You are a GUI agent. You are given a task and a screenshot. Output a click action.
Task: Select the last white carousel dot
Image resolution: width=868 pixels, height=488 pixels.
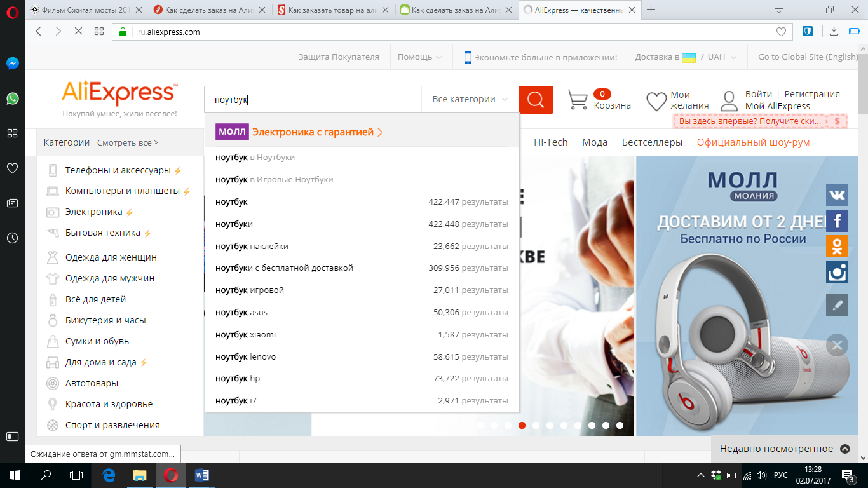coord(620,425)
